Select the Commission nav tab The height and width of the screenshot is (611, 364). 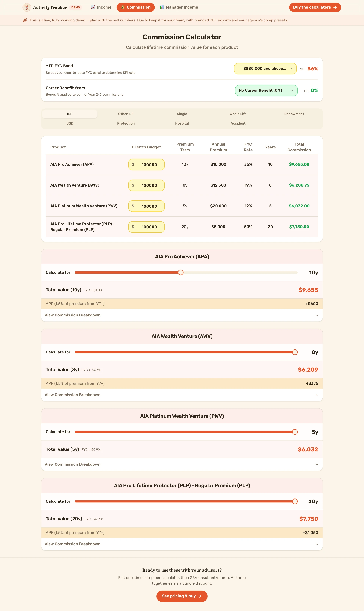tap(135, 7)
